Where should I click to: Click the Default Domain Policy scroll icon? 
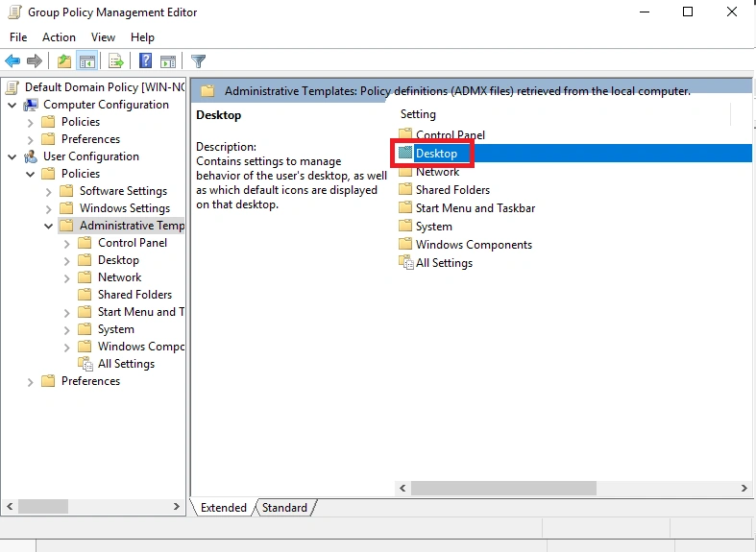(13, 87)
